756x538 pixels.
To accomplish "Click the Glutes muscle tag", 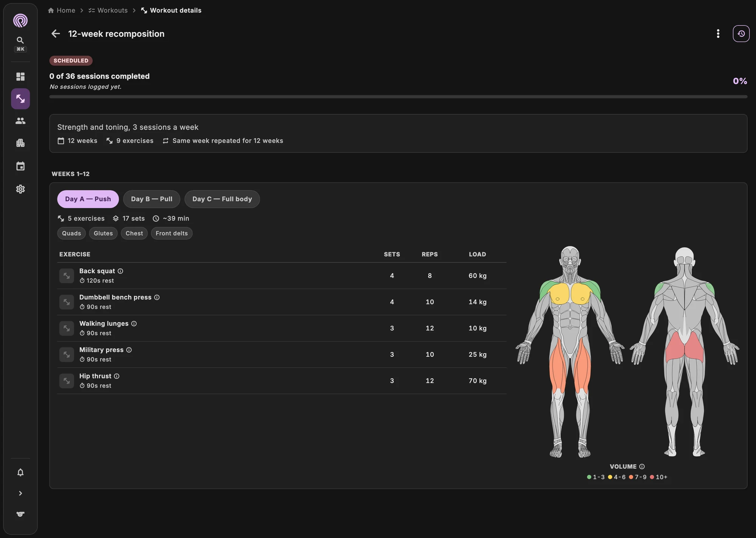I will coord(103,233).
